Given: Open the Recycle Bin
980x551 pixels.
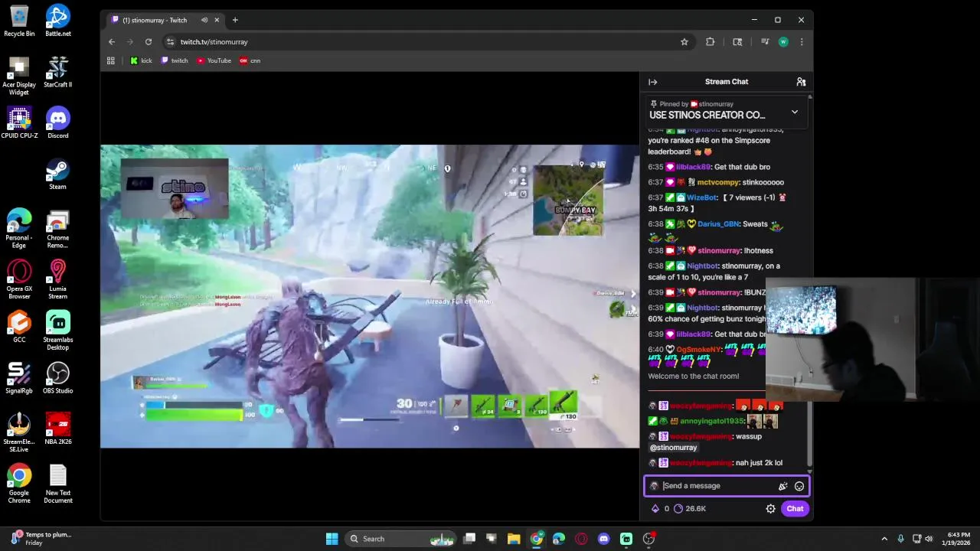Looking at the screenshot, I should [x=19, y=21].
